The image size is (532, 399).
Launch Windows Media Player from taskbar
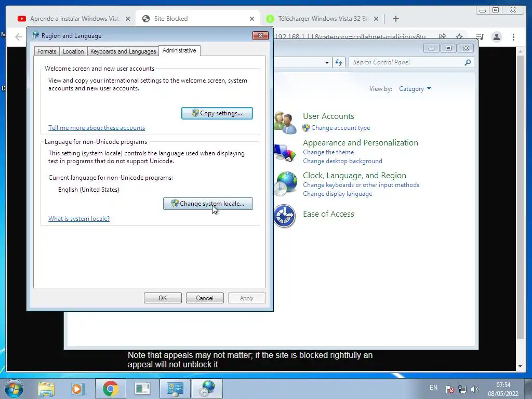(x=77, y=389)
